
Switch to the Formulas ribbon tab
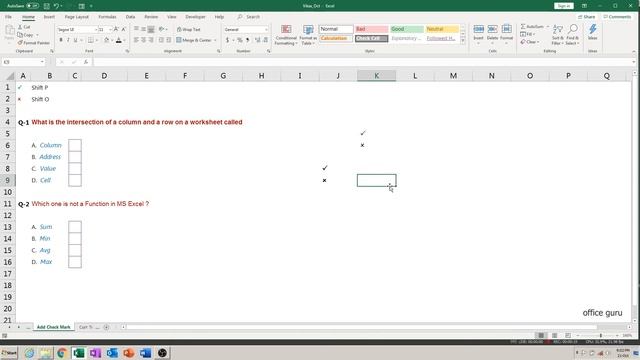107,17
